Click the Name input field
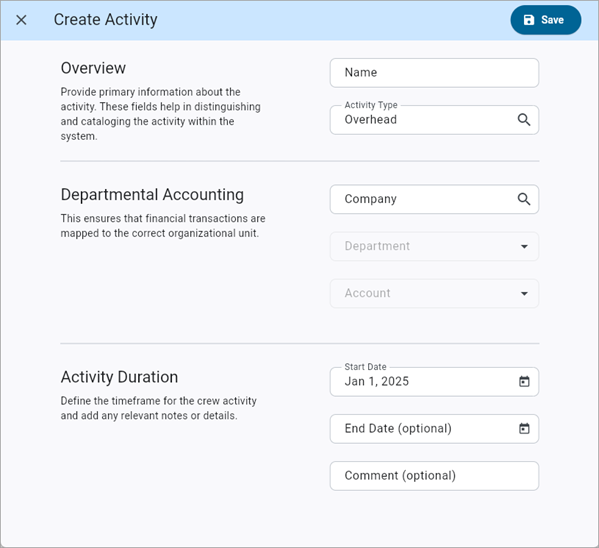Screen dimensions: 599x548 tap(434, 73)
